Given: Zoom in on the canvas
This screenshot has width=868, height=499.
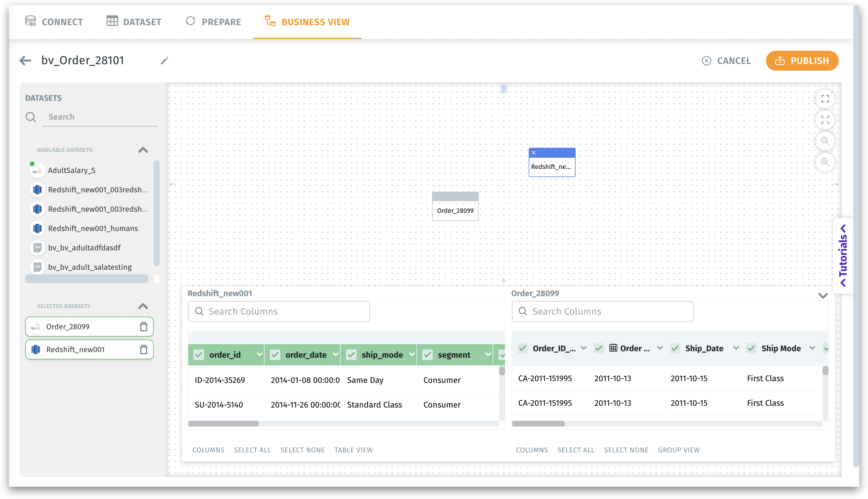Looking at the screenshot, I should point(825,162).
